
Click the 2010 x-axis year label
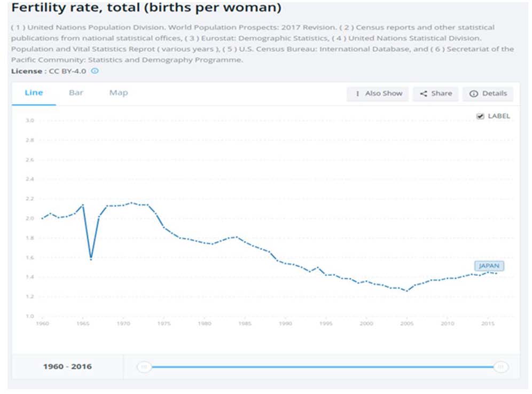tap(447, 324)
